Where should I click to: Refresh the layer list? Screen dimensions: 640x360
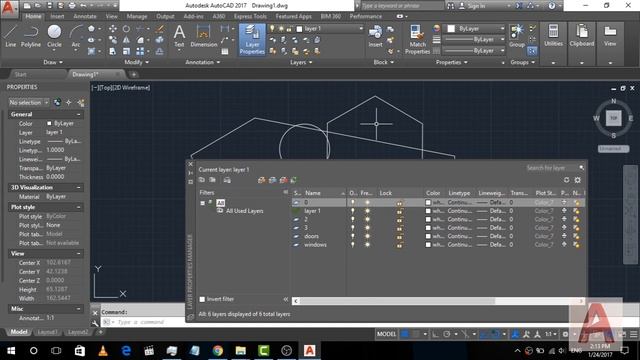click(566, 180)
